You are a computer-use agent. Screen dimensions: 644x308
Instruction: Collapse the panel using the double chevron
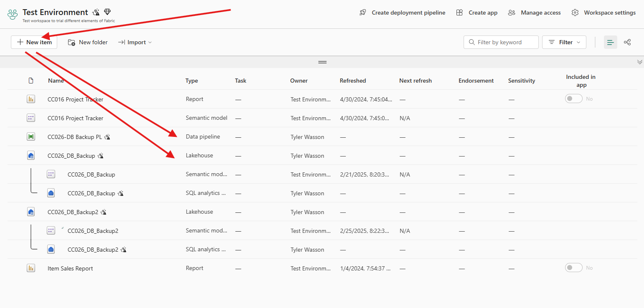[639, 62]
